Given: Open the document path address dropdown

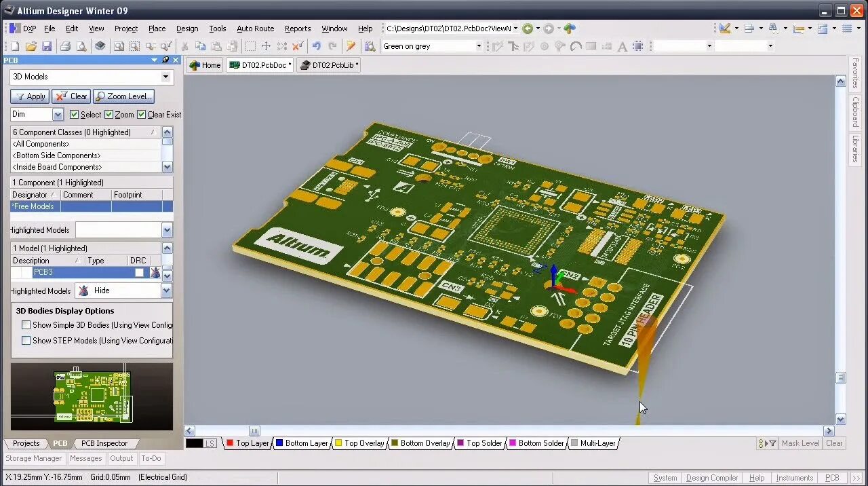Looking at the screenshot, I should coord(516,29).
